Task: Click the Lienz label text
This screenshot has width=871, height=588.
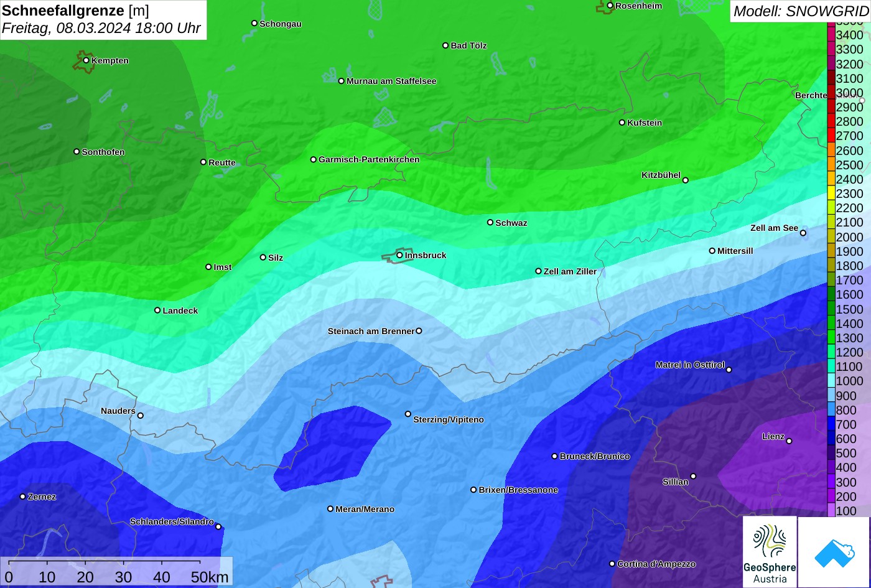Action: pyautogui.click(x=773, y=436)
